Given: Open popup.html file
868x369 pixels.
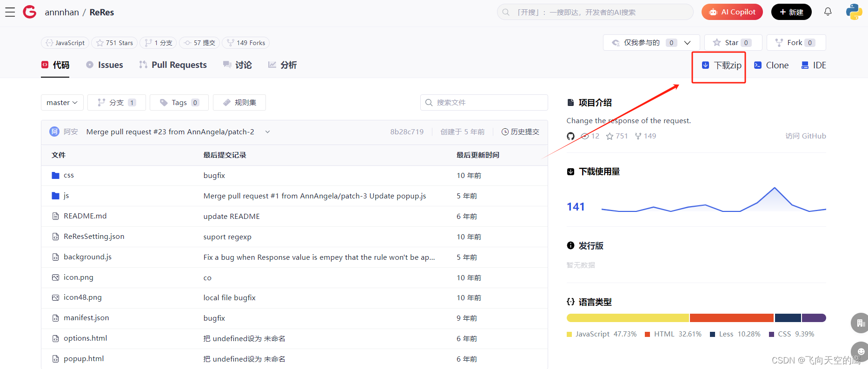Looking at the screenshot, I should coord(84,359).
